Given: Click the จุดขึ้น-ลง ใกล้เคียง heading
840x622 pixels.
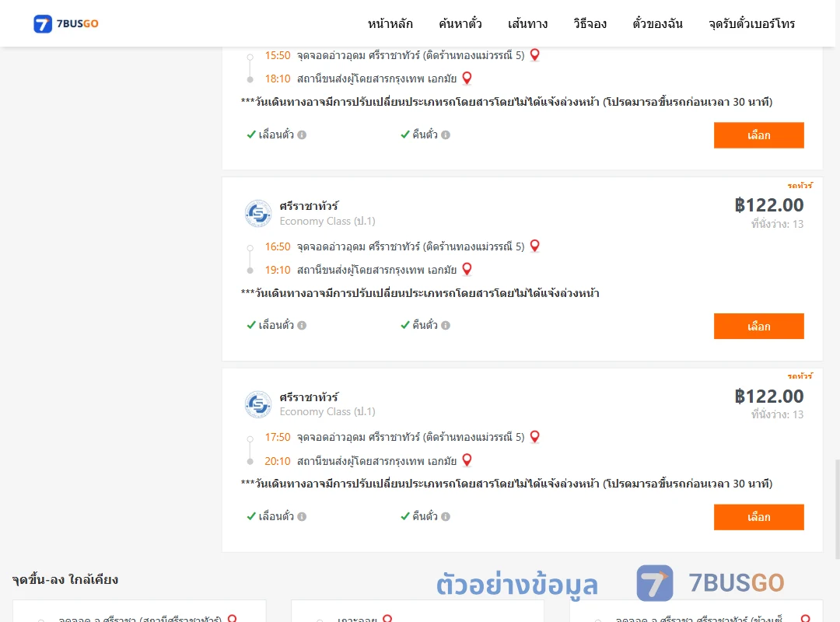Looking at the screenshot, I should point(65,580).
